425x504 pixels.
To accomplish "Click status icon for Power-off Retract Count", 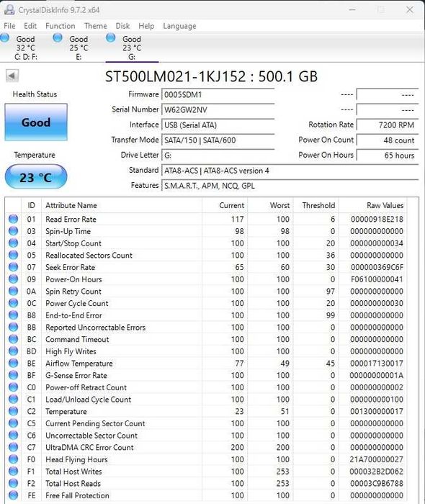I will 13,387.
